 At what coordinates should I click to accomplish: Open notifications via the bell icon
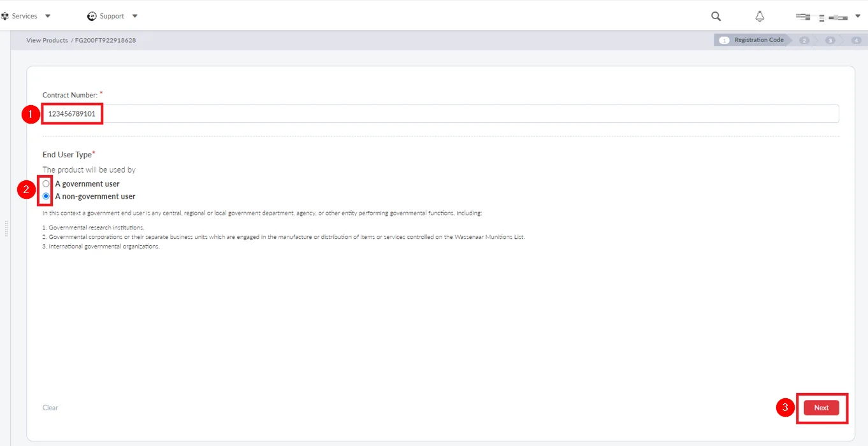click(x=760, y=17)
